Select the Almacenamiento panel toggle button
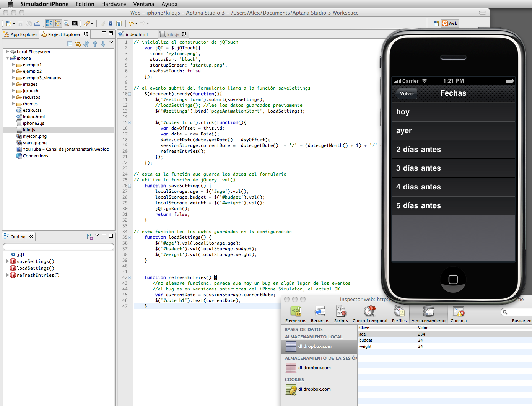This screenshot has height=406, width=532. [x=428, y=314]
